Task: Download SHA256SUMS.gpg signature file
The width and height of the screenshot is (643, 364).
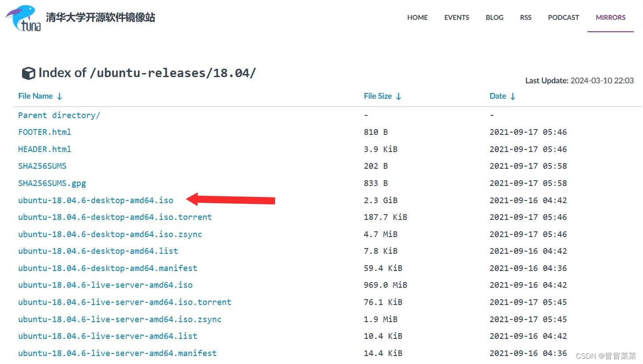Action: [x=52, y=183]
